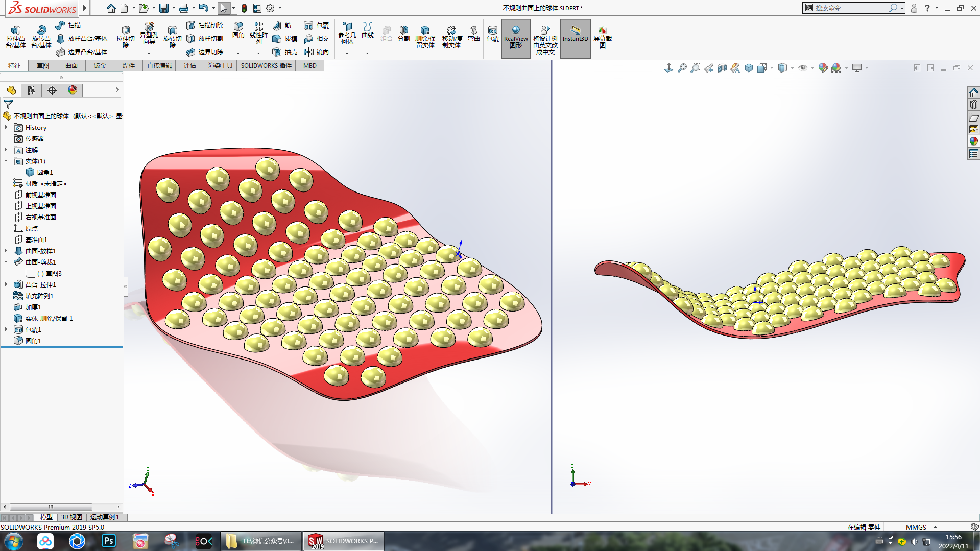Viewport: 980px width, 551px height.
Task: Switch to the 曲面 surfaces tab
Action: [71, 66]
